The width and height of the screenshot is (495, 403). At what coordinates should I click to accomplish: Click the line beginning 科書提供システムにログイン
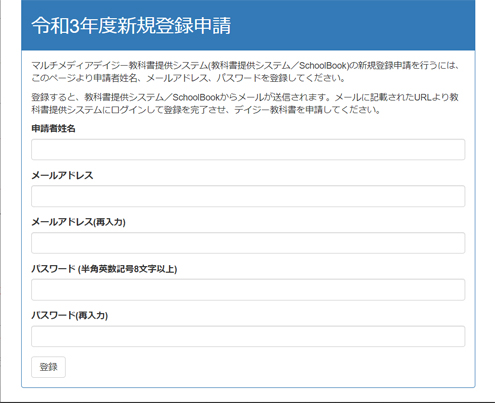(x=206, y=110)
